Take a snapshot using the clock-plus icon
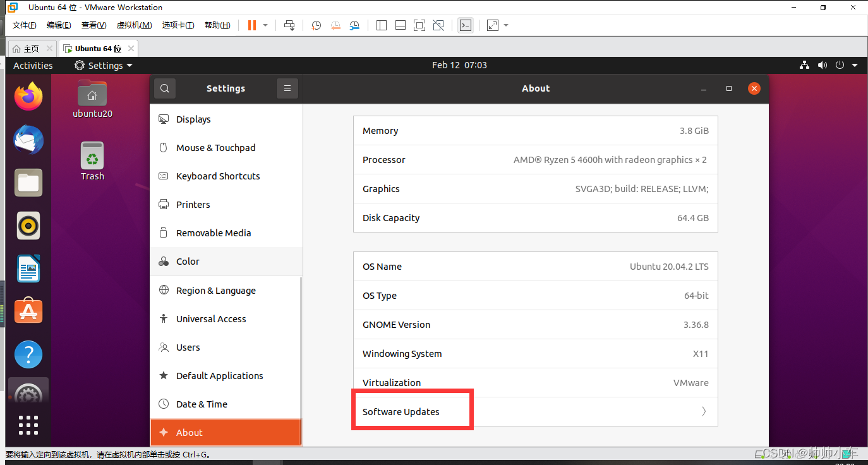 pyautogui.click(x=316, y=25)
